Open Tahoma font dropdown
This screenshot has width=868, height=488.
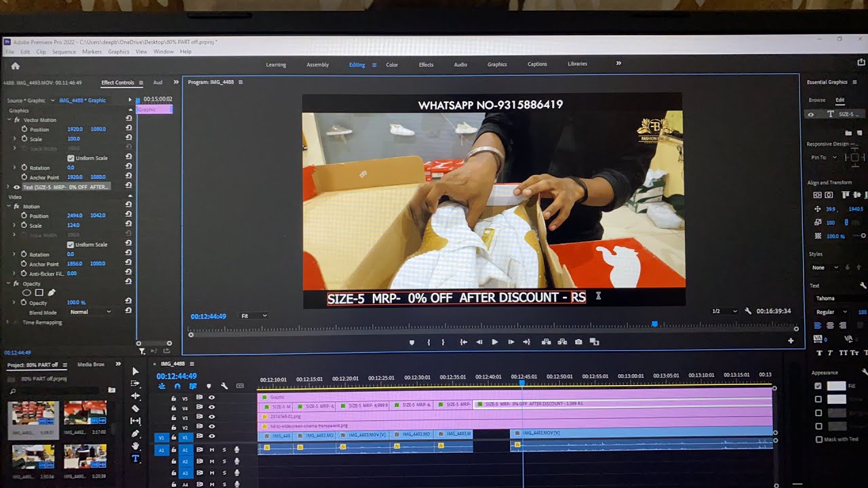pos(840,298)
